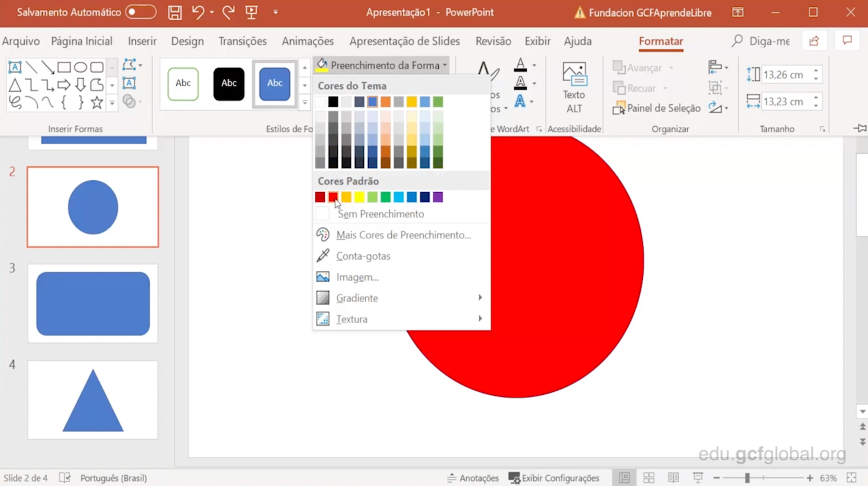Select the star shape in shapes gallery
The image size is (868, 486).
point(97,102)
